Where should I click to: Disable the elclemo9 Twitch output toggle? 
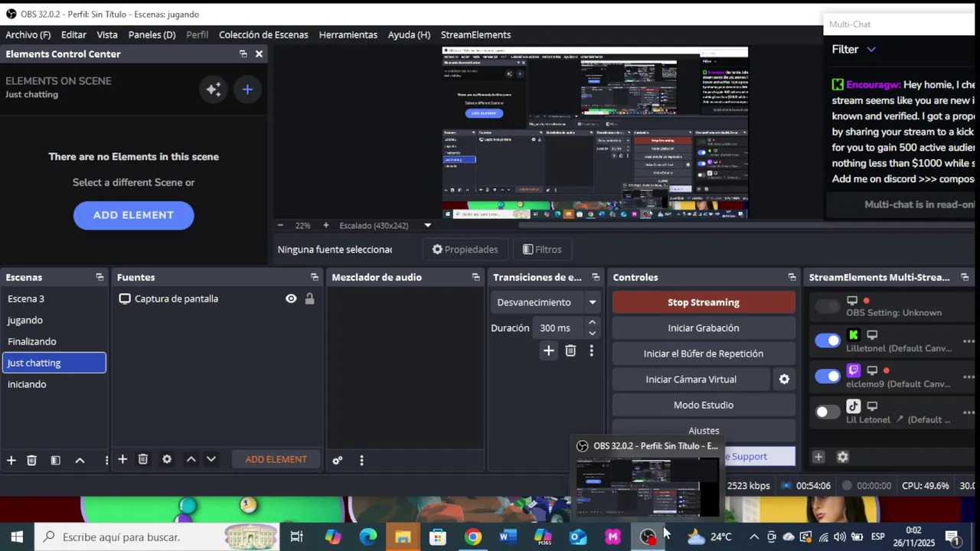[827, 377]
